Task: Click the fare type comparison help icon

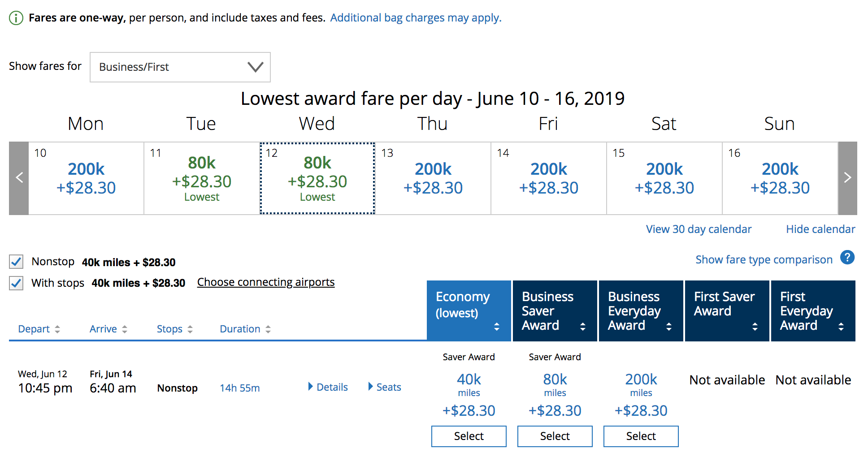Action: pyautogui.click(x=847, y=258)
